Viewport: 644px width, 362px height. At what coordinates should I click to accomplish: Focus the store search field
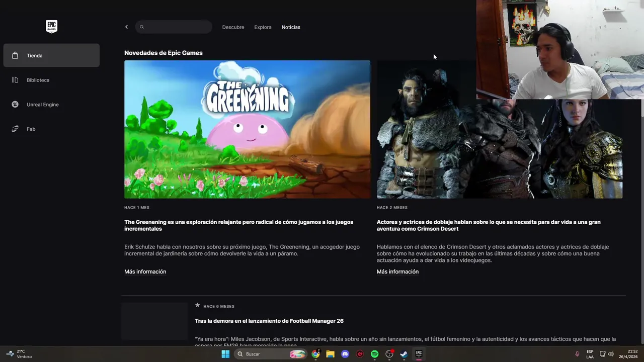(x=174, y=27)
